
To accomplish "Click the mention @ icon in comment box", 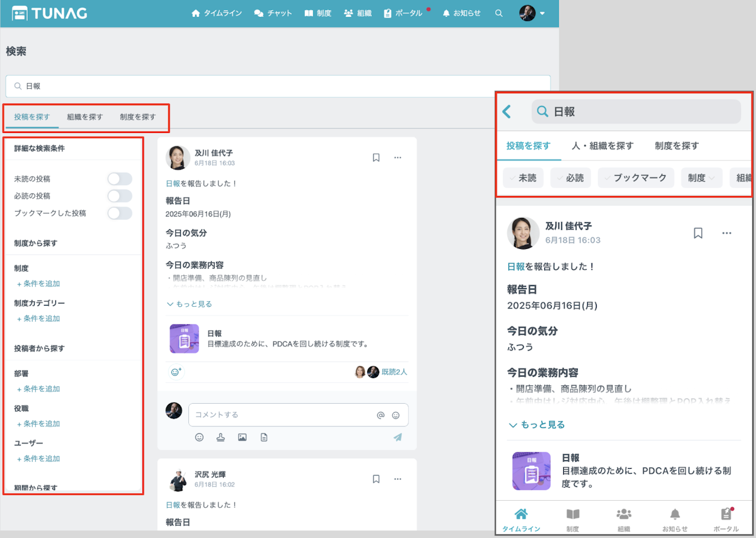I will coord(381,415).
